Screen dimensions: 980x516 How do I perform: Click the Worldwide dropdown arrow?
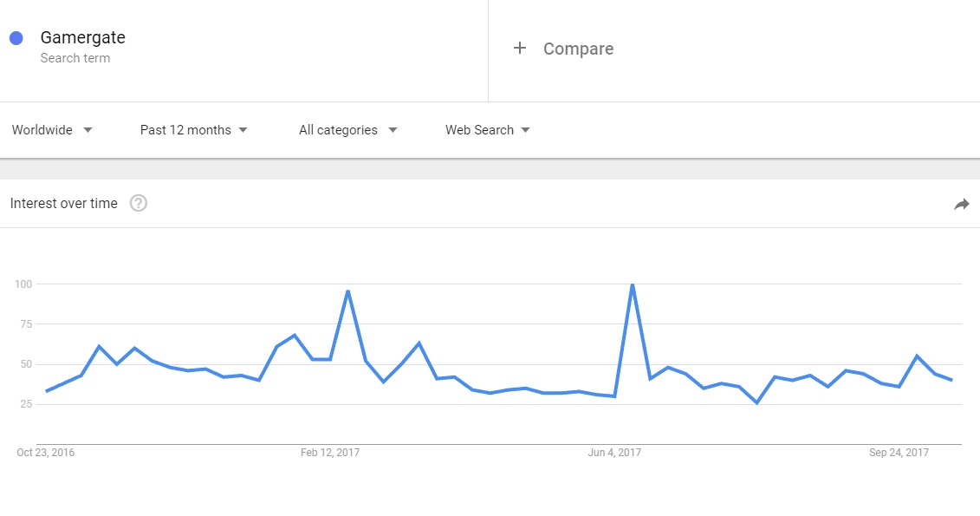(x=88, y=130)
